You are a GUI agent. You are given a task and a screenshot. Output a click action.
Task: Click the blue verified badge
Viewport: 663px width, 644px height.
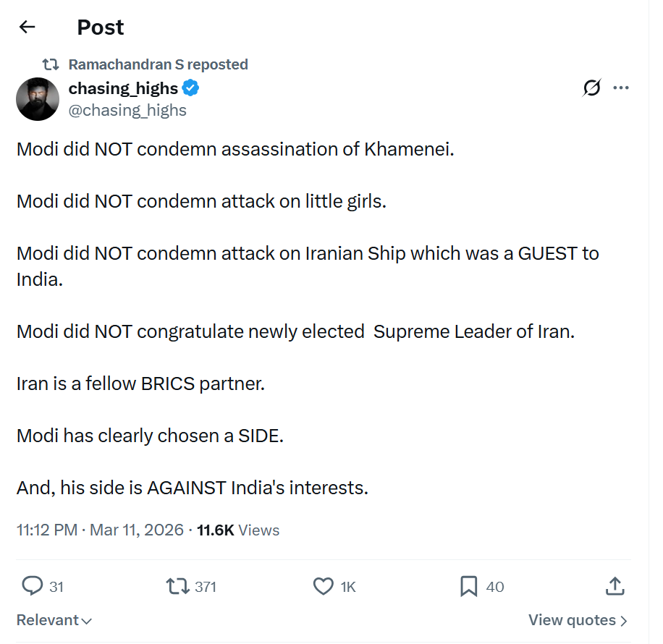pyautogui.click(x=191, y=88)
